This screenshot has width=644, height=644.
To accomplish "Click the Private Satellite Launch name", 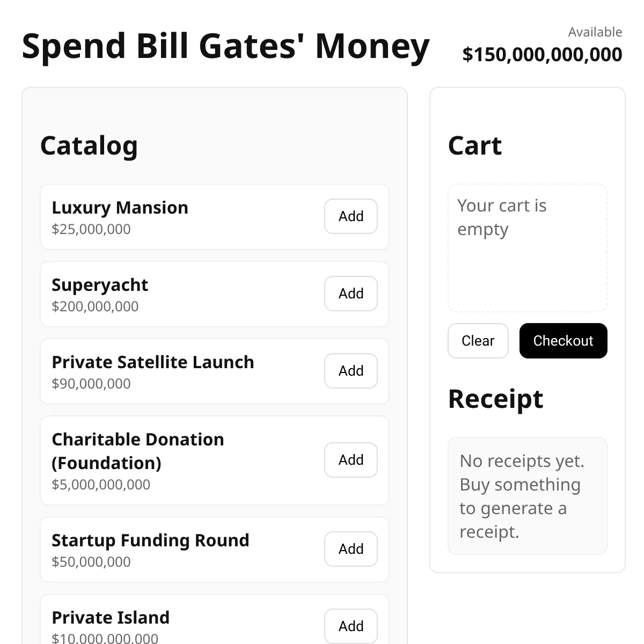I will [153, 362].
